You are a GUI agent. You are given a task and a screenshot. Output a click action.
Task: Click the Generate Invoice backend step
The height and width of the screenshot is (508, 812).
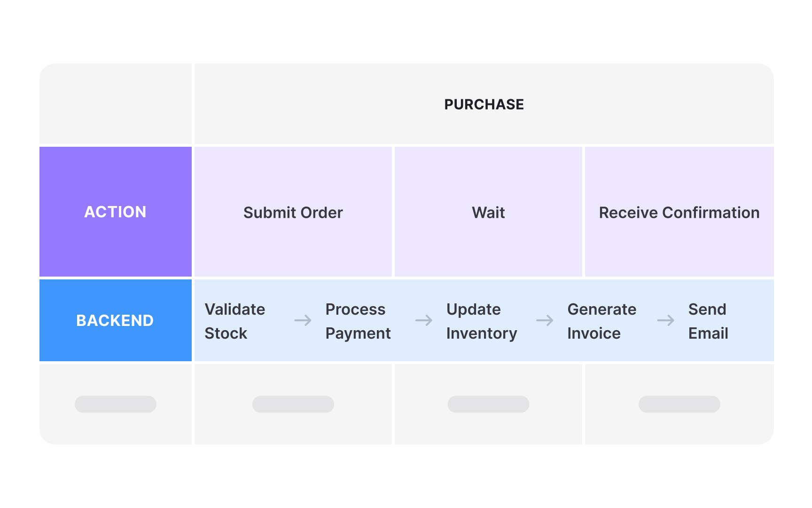(601, 321)
